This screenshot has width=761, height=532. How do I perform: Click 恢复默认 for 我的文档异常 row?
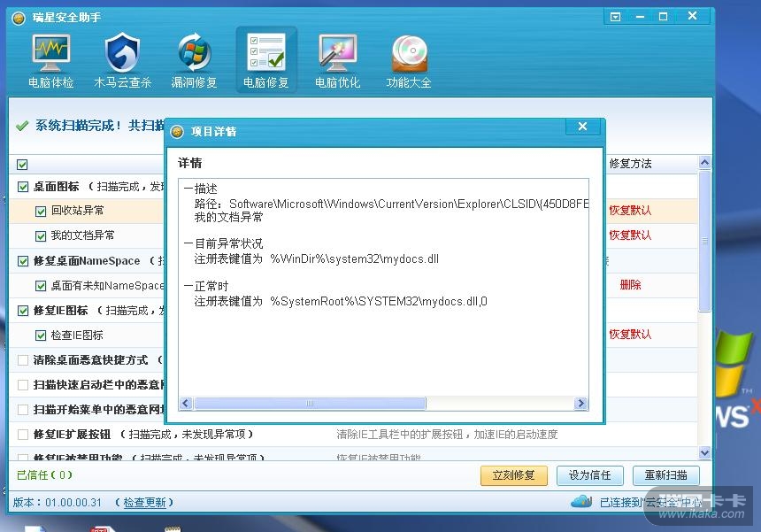(630, 235)
